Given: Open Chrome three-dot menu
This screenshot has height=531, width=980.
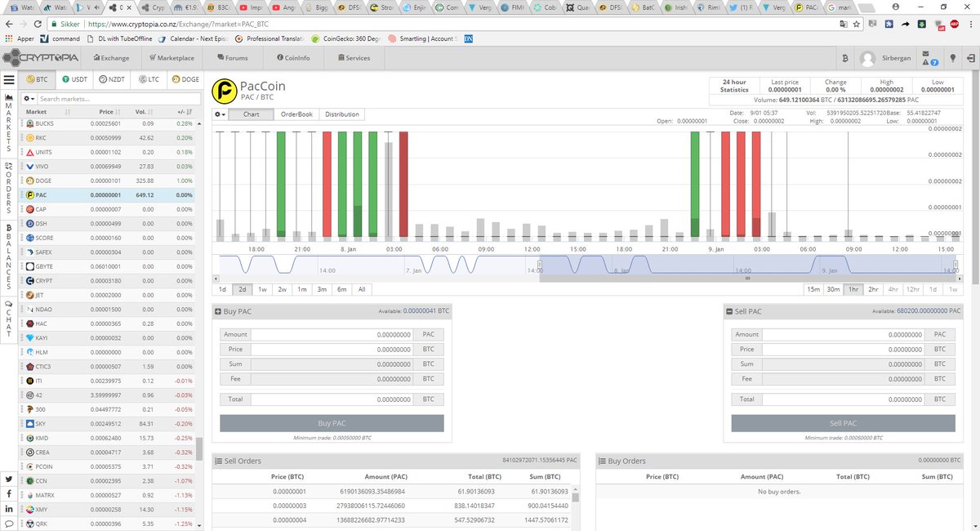Looking at the screenshot, I should [970, 25].
